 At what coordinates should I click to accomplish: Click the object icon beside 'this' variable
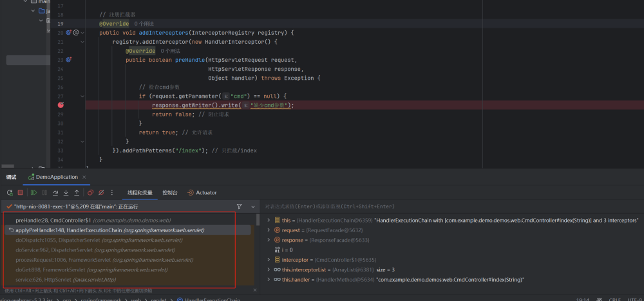[x=277, y=220]
